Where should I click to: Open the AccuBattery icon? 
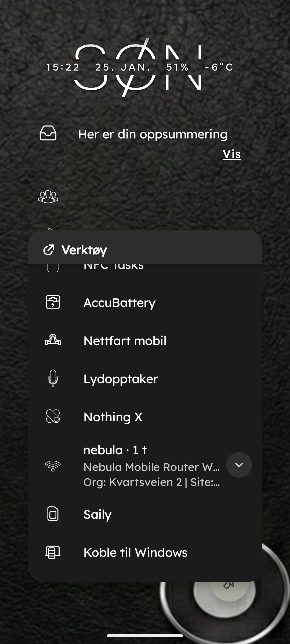53,302
